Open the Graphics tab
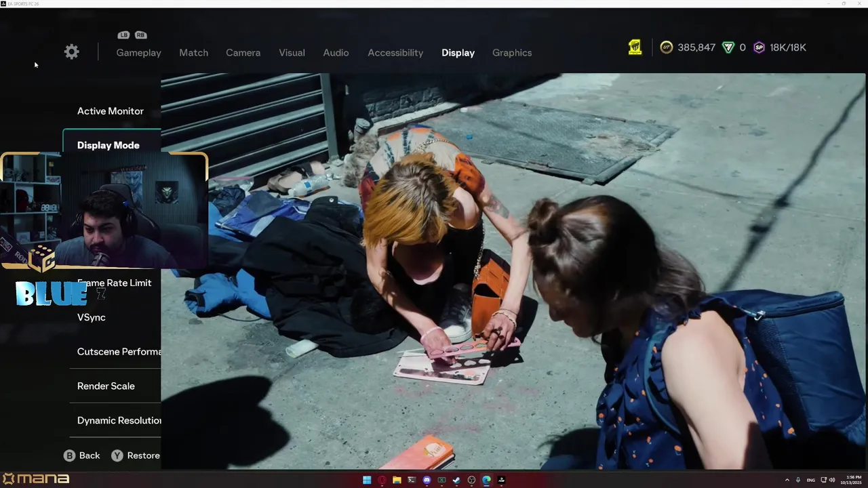This screenshot has width=868, height=488. [x=512, y=53]
